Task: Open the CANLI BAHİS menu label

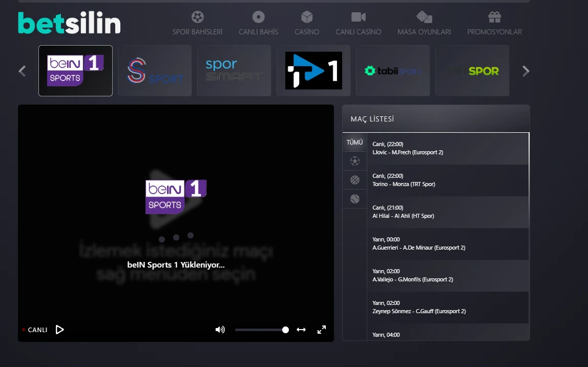Action: click(x=258, y=32)
